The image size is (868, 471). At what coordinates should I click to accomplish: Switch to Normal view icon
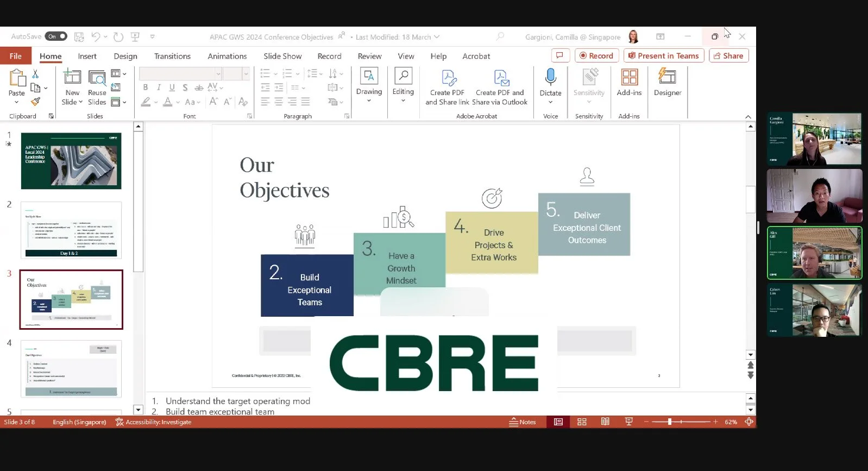(558, 422)
